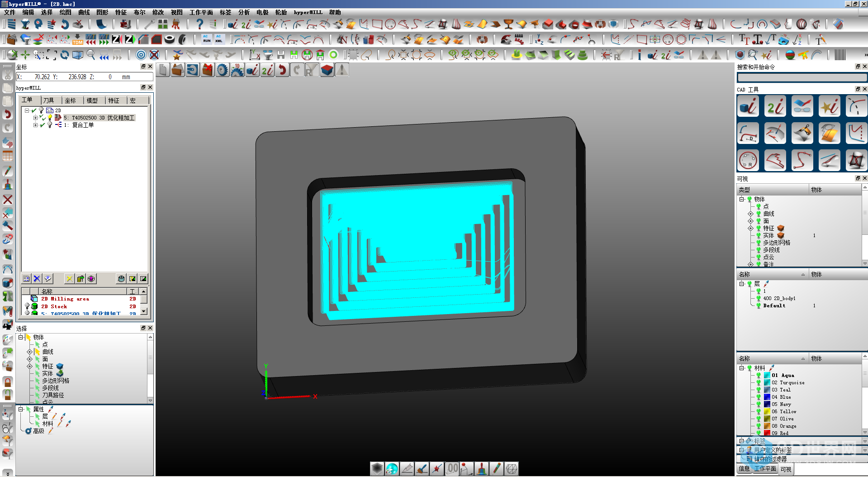Select the curve with distance D tool

(748, 134)
